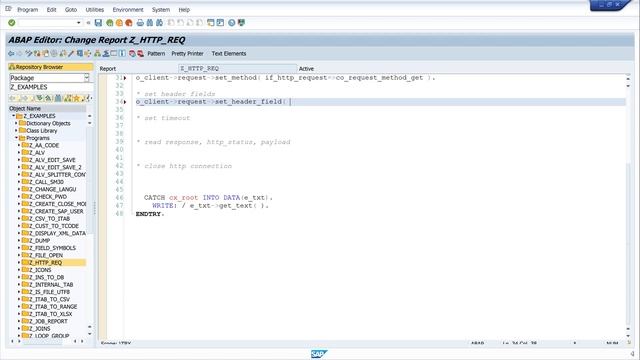Click the blue Back arrow in the application toolbar
640x360 pixels.
11,53
